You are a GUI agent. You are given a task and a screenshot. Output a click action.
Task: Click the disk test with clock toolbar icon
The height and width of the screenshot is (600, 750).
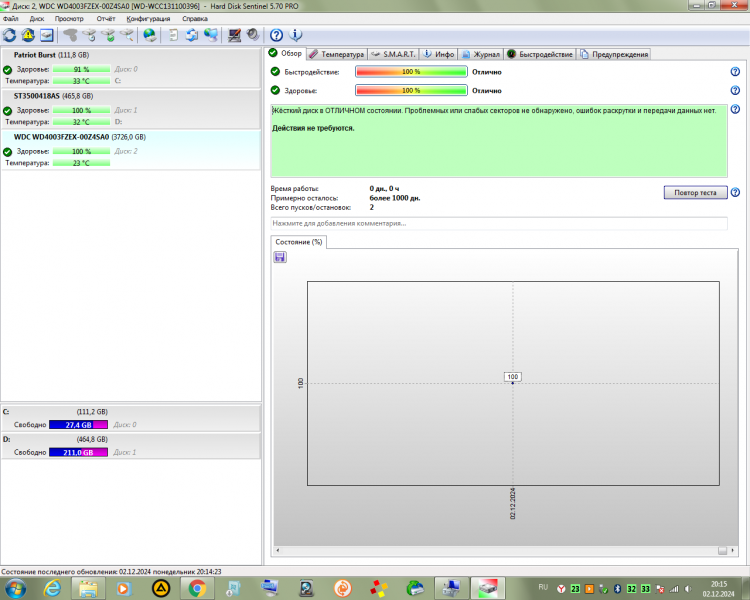click(89, 35)
